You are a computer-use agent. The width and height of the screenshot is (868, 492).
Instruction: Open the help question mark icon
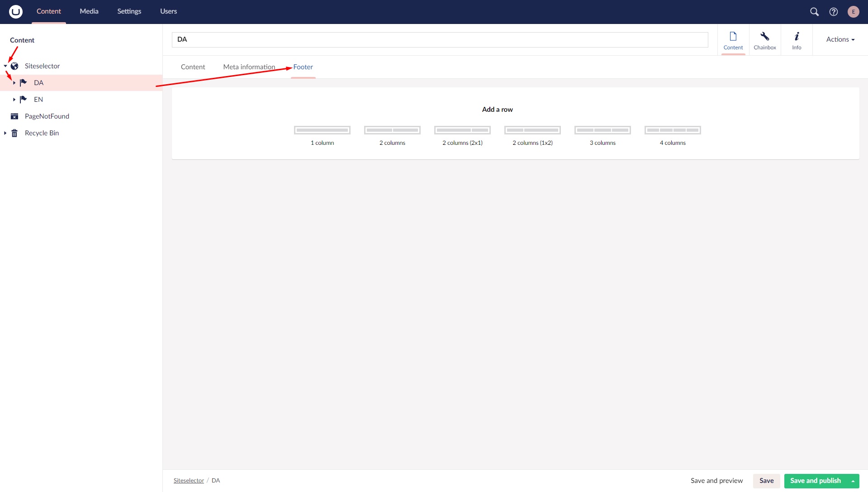pos(833,12)
